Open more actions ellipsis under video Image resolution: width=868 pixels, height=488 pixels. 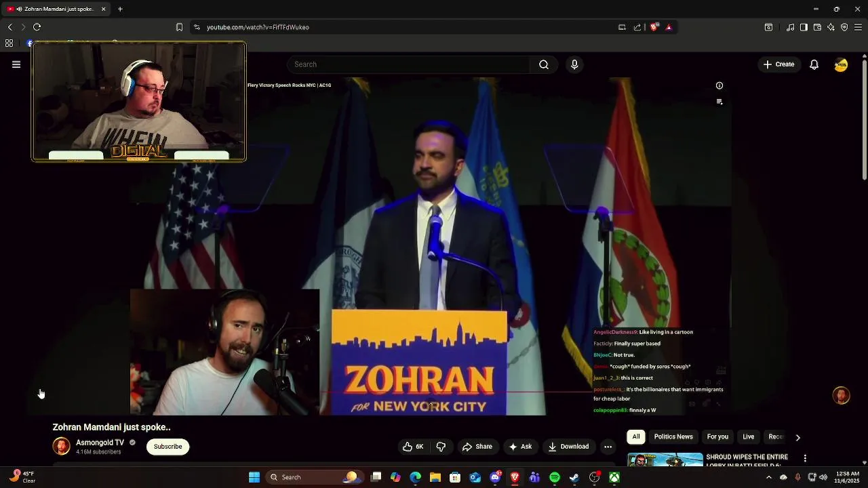[x=608, y=447]
